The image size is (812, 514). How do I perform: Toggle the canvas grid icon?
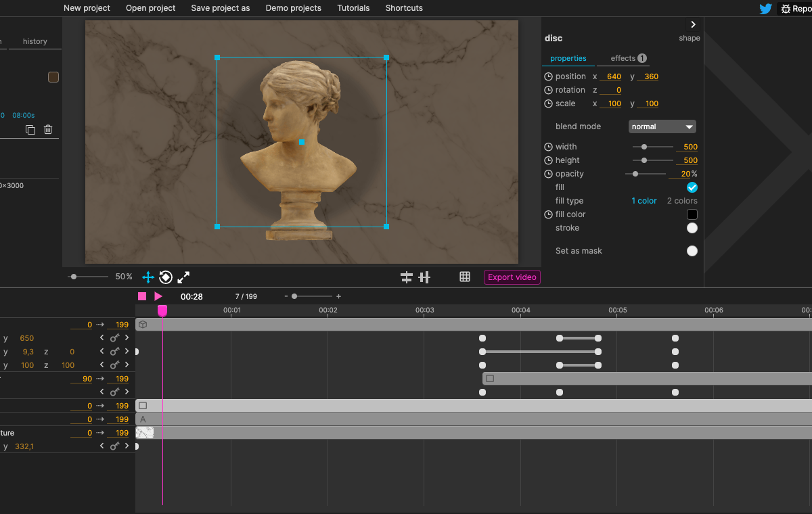[465, 277]
